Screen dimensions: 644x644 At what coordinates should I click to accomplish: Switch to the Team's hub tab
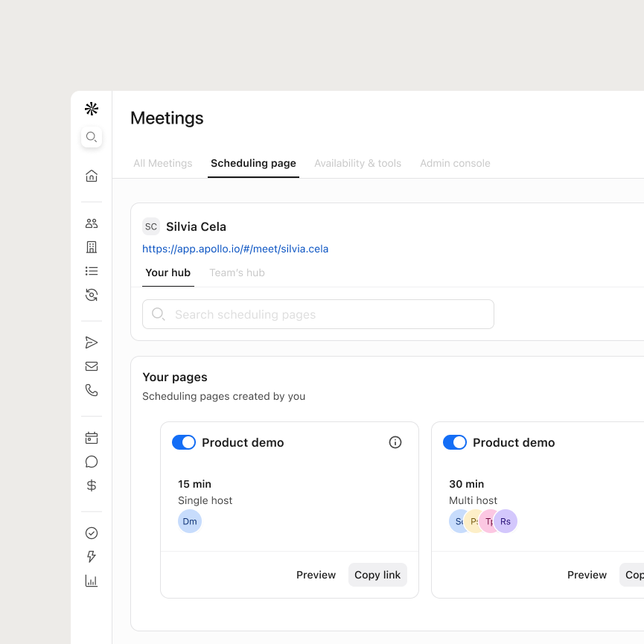237,272
